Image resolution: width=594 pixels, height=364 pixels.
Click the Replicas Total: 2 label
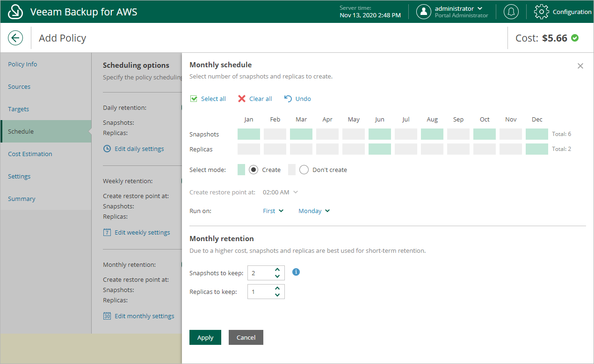click(x=561, y=149)
